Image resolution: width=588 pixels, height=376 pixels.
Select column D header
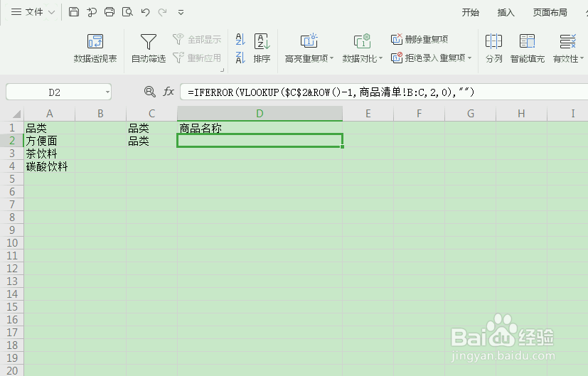point(260,114)
